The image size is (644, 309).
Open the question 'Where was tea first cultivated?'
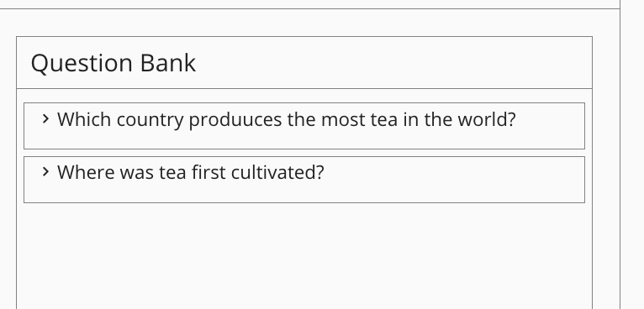[191, 172]
